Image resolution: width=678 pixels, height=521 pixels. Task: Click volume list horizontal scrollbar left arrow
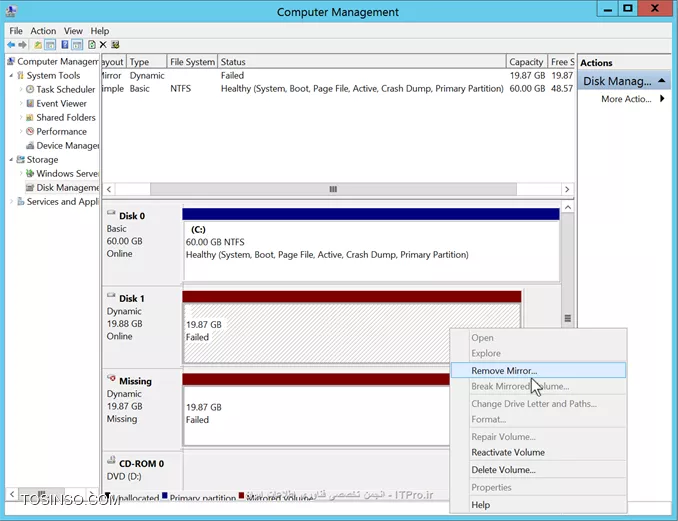[109, 189]
